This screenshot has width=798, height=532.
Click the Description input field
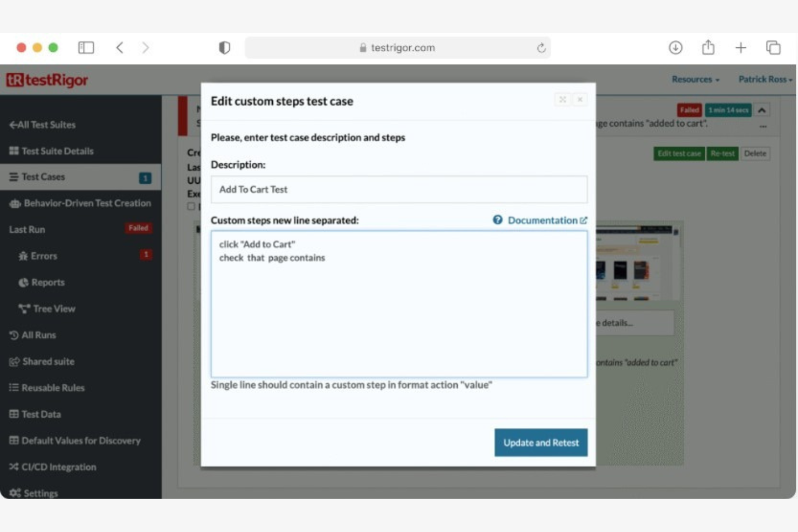pos(399,189)
